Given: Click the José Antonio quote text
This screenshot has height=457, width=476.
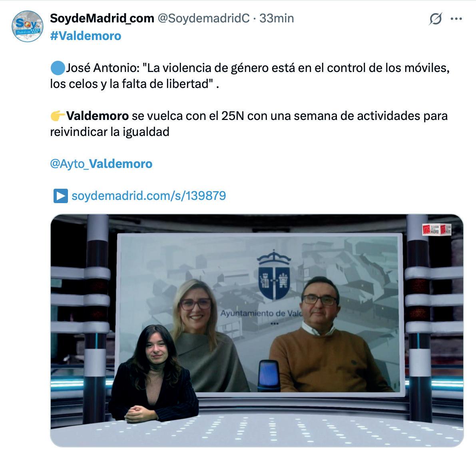Looking at the screenshot, I should coord(250,76).
